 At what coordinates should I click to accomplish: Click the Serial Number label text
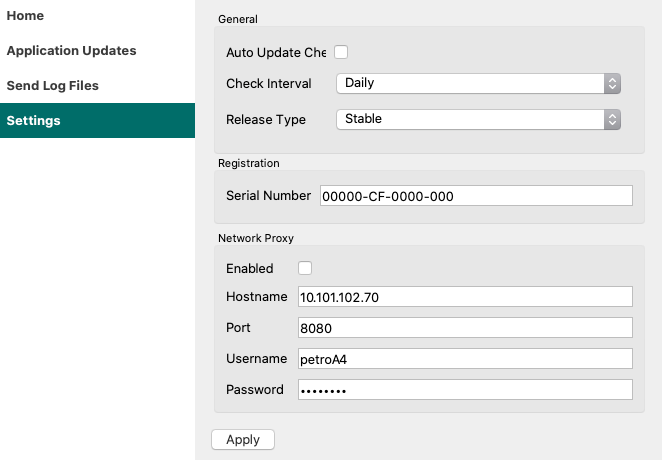[x=268, y=196]
